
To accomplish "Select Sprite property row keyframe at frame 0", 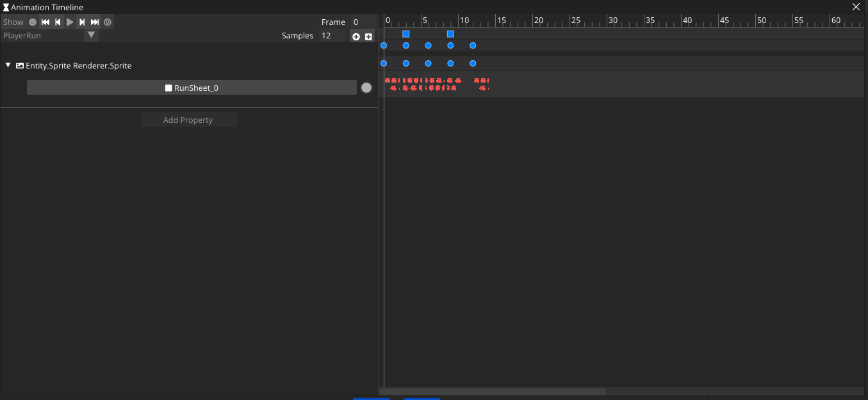I will (384, 63).
